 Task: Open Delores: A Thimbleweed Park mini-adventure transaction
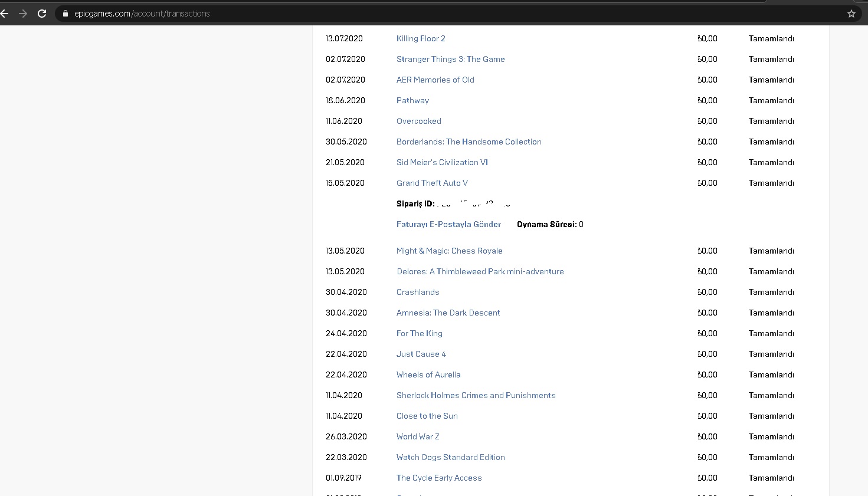coord(480,271)
